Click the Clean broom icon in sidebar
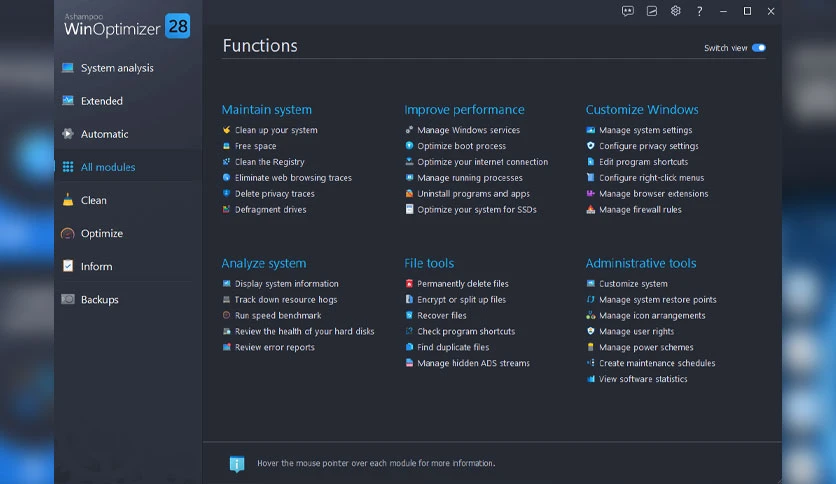This screenshot has height=484, width=836. click(x=68, y=200)
